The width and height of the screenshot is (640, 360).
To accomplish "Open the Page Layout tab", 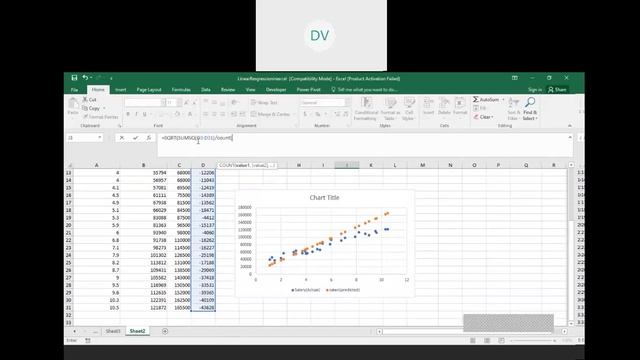I will (x=149, y=90).
